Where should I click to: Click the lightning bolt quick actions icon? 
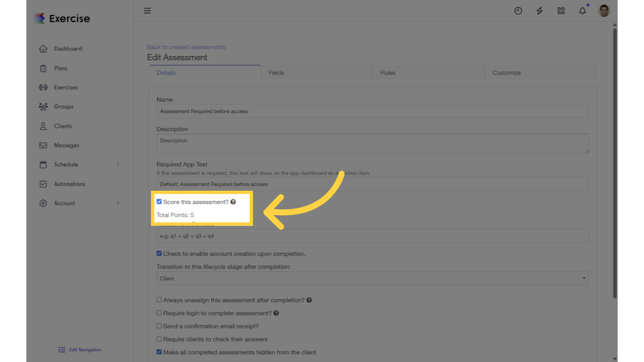[540, 11]
